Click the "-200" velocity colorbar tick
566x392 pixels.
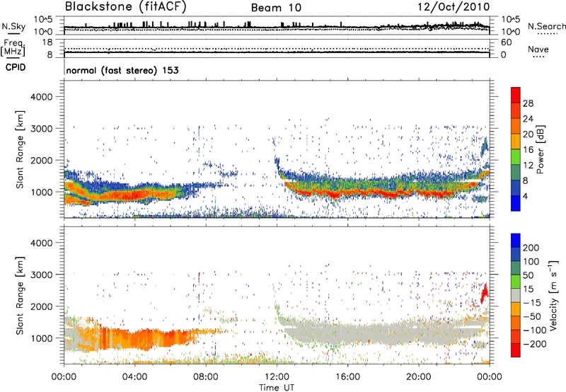[535, 344]
